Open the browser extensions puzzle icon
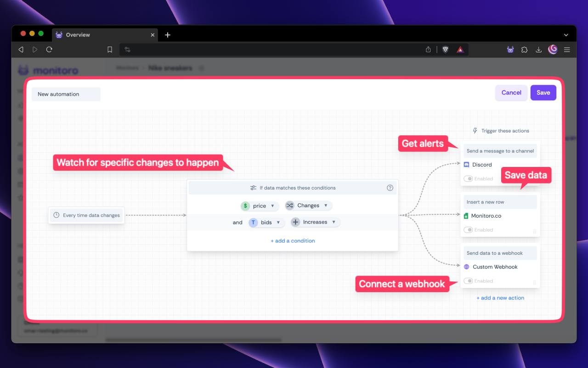Screen dimensions: 588x368 click(x=524, y=50)
